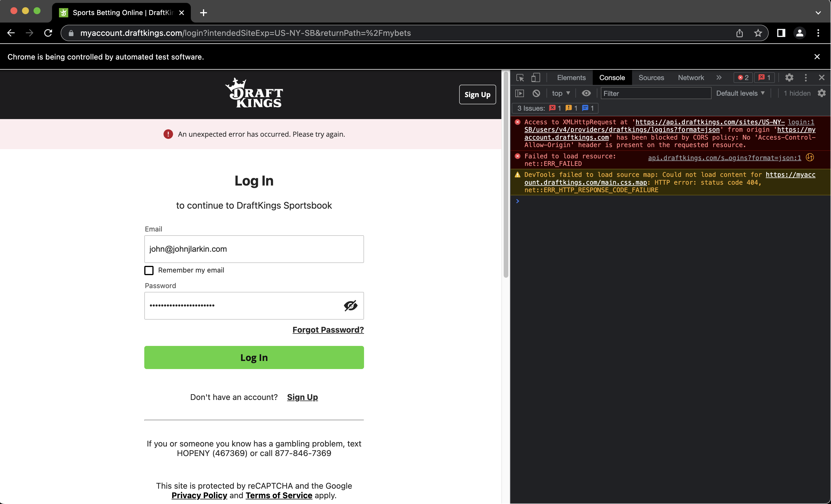This screenshot has height=504, width=831.
Task: Open Chrome's three-dot menu
Action: pos(818,33)
